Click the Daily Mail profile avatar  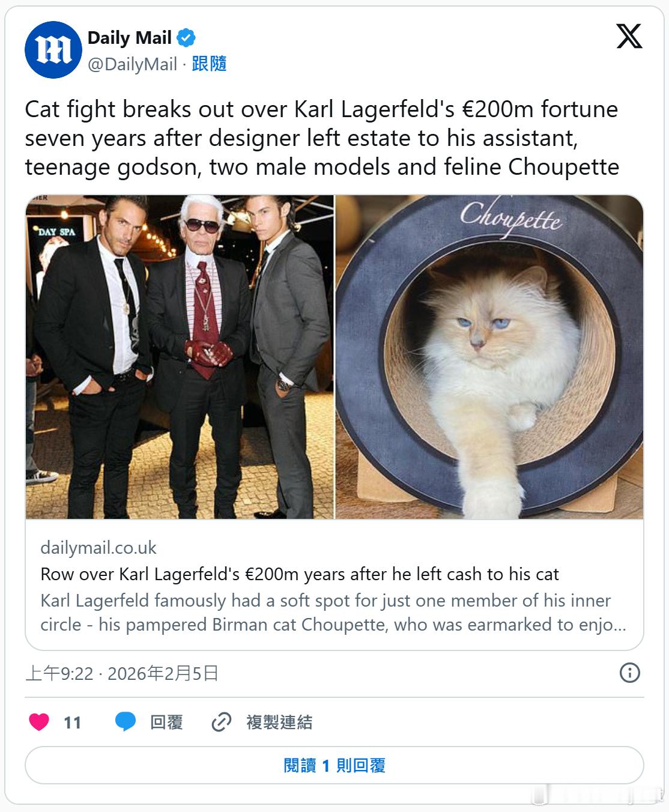click(53, 50)
